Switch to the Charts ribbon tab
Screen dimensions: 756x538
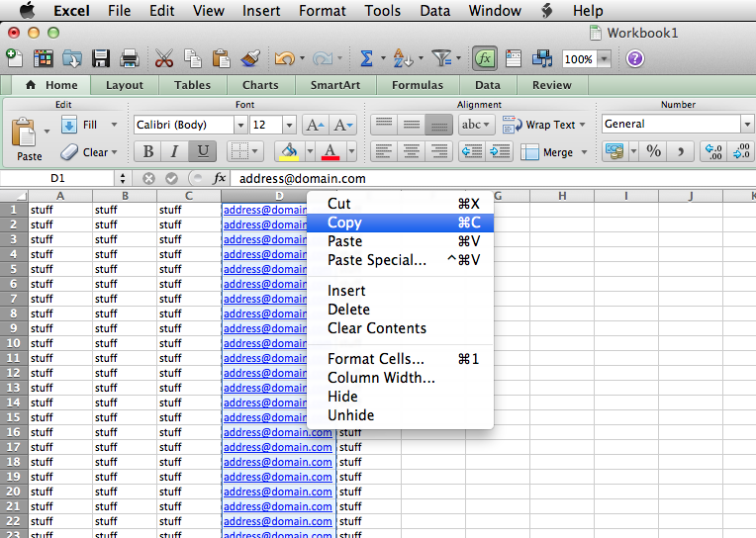[260, 85]
